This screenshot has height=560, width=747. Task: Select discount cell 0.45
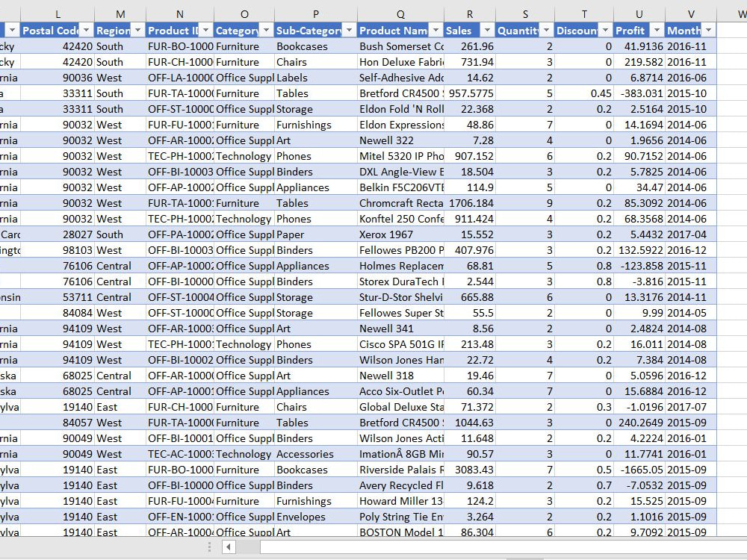584,93
